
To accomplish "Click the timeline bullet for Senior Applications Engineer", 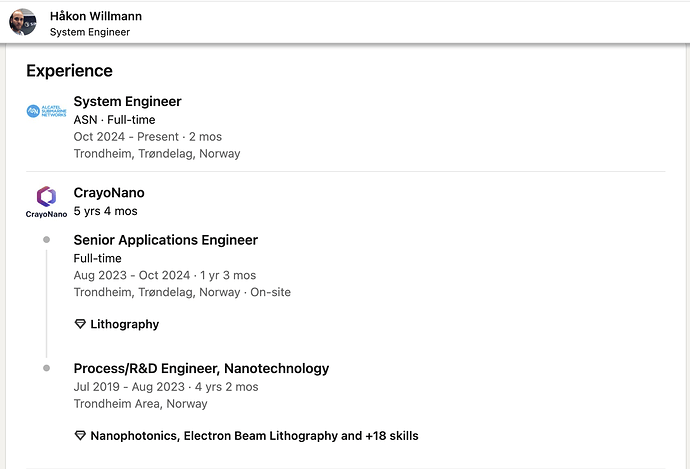I will click(x=47, y=240).
